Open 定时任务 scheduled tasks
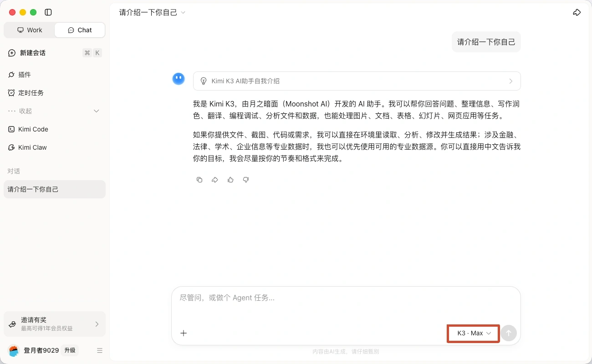The image size is (592, 364). tap(55, 93)
